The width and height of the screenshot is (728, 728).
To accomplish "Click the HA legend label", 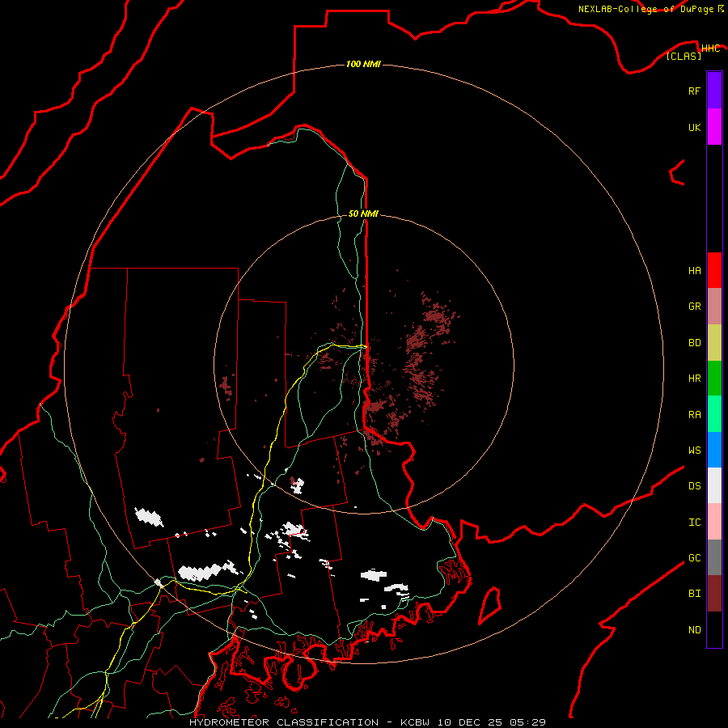I will tap(694, 271).
